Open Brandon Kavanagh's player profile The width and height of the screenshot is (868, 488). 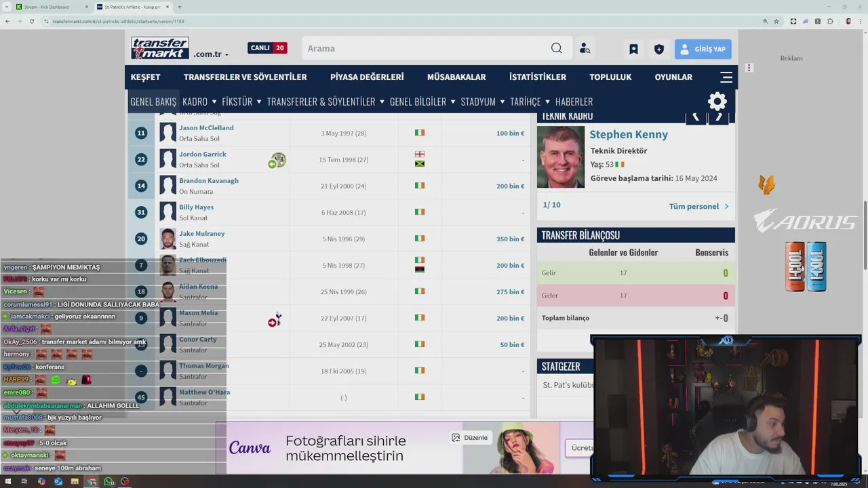point(209,180)
